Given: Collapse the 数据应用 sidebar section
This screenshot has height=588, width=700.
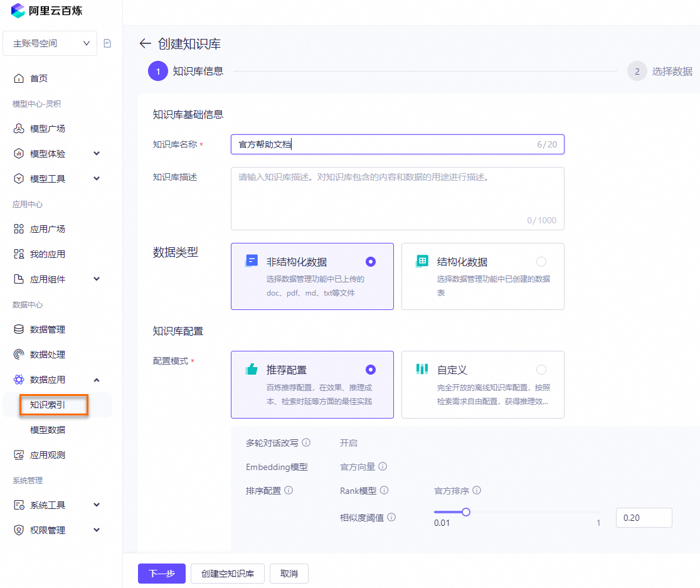Looking at the screenshot, I should [x=97, y=380].
